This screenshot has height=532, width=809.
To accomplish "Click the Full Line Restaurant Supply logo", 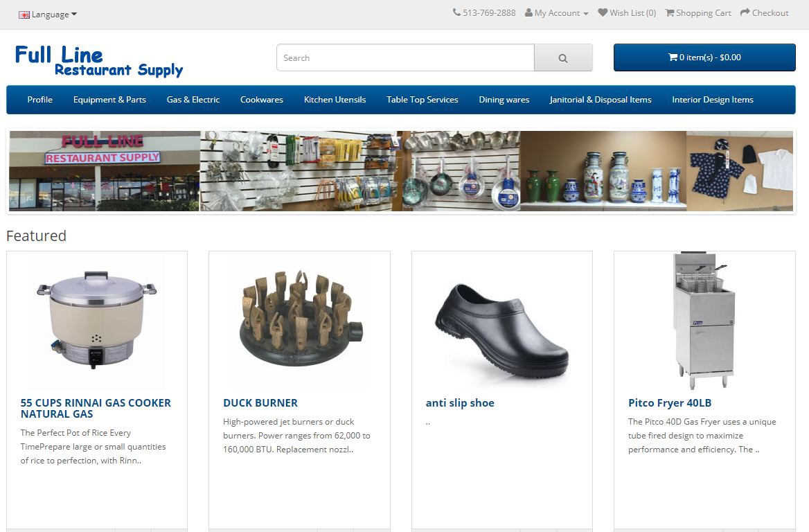I will click(98, 61).
